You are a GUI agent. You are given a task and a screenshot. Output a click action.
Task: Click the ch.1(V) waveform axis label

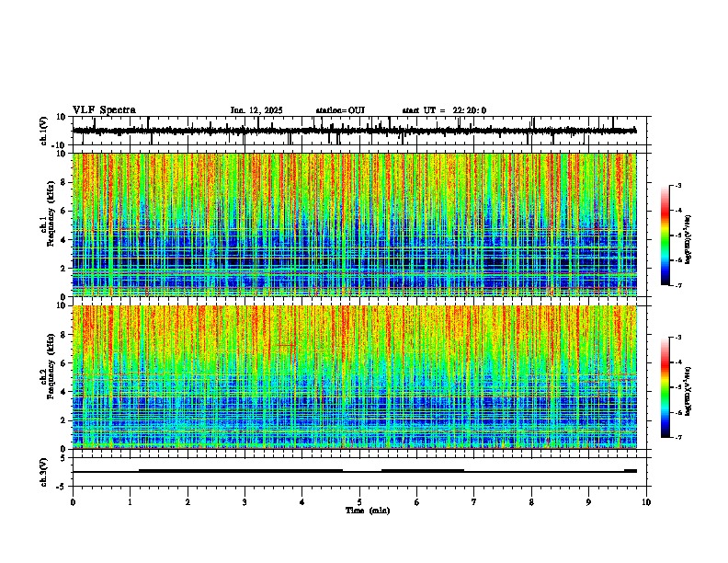pyautogui.click(x=45, y=131)
